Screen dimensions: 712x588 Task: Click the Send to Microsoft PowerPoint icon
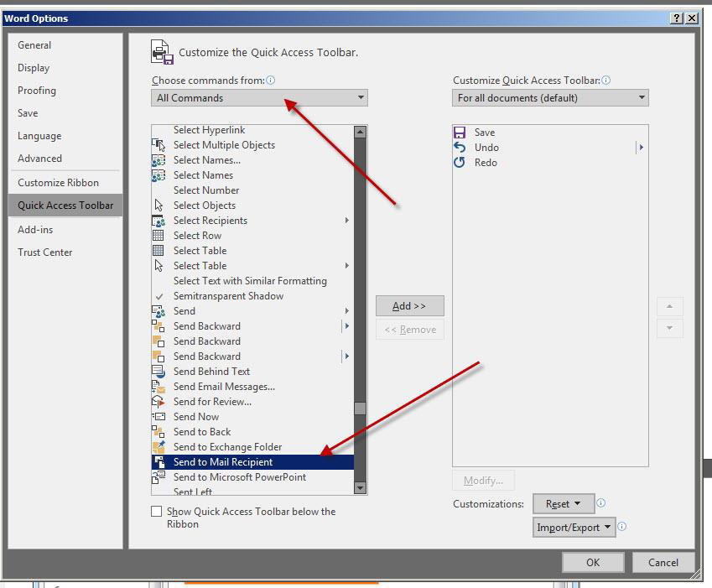(158, 477)
